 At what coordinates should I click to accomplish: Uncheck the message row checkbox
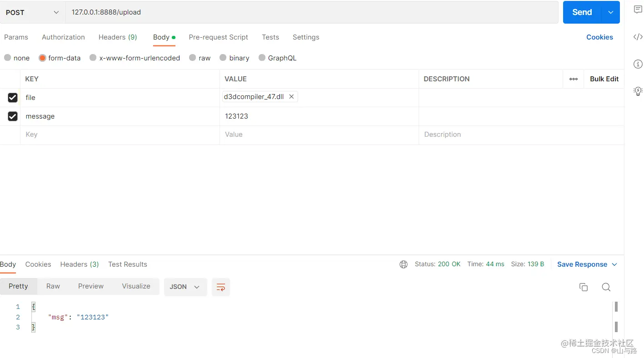click(x=13, y=116)
